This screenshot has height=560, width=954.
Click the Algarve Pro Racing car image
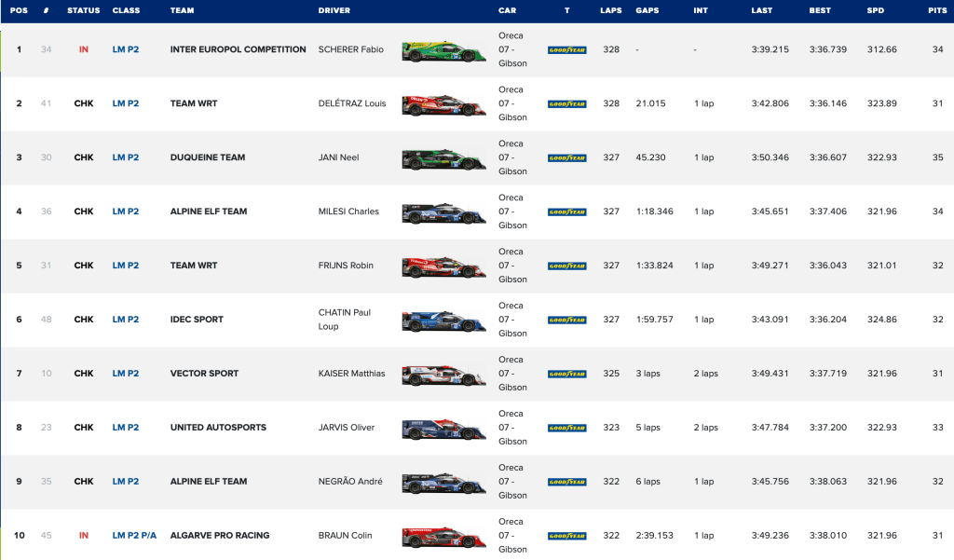[444, 538]
